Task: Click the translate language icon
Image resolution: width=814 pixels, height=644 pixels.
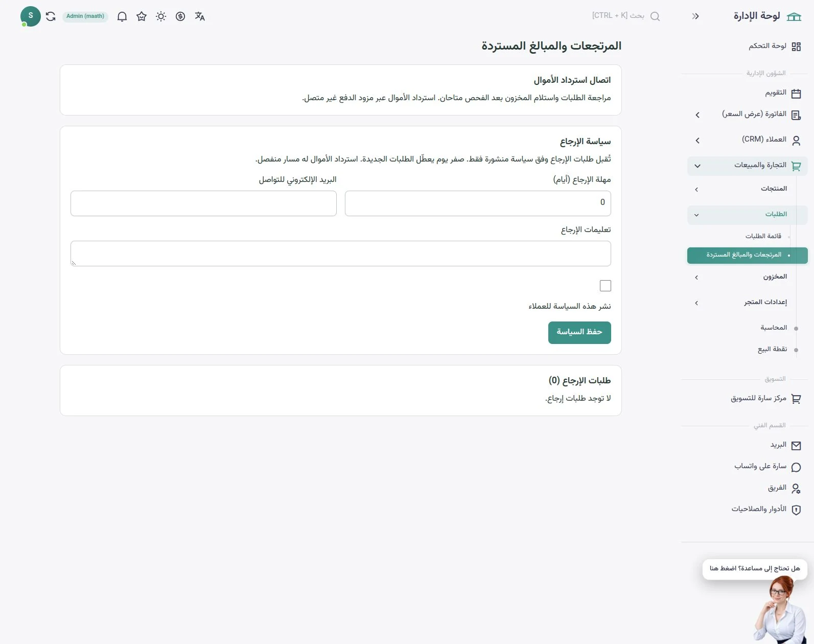Action: click(x=200, y=16)
